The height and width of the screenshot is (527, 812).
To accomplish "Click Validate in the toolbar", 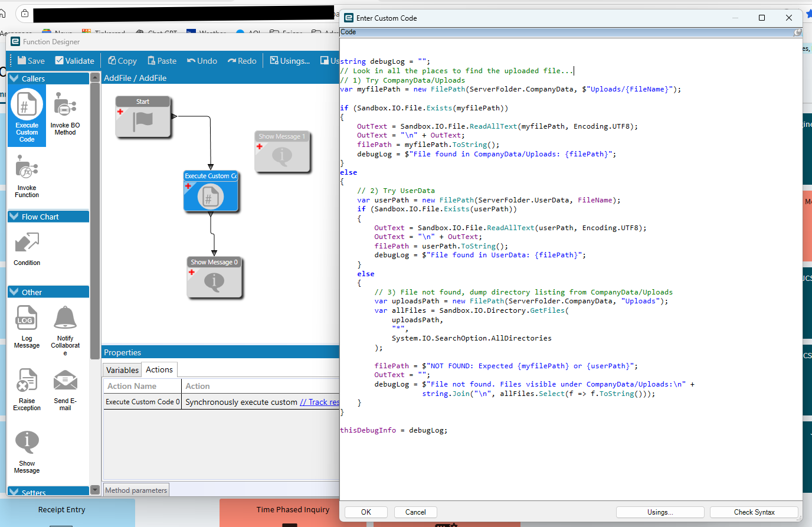I will [x=74, y=61].
